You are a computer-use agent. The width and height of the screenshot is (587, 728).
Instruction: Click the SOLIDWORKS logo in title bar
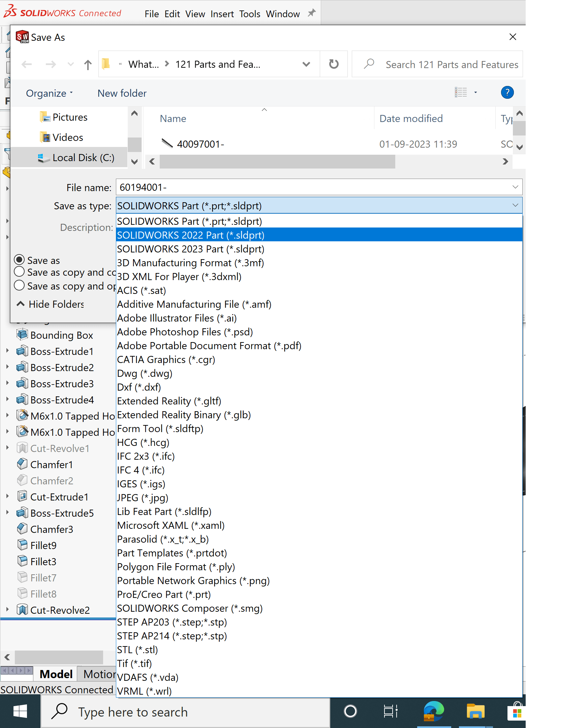tap(63, 12)
